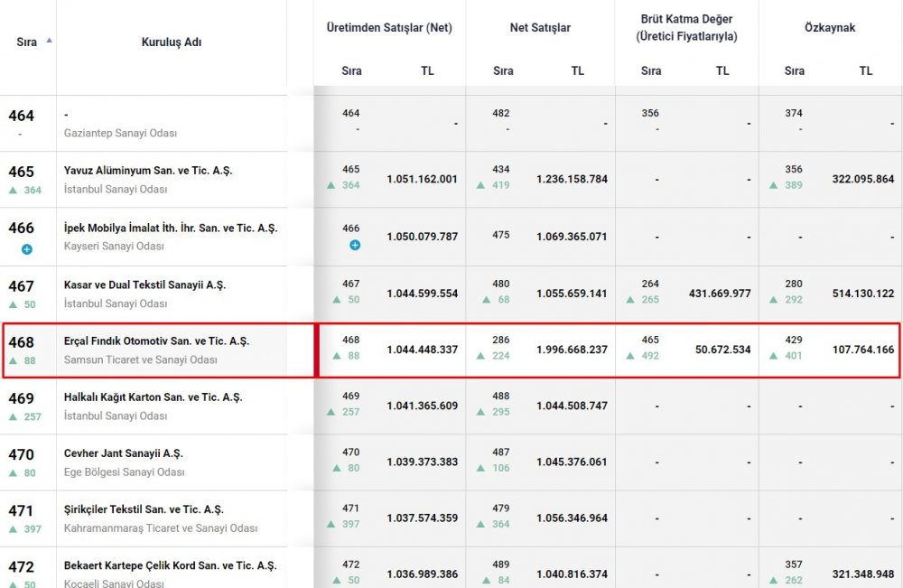Open Bekaert Kartepe Çelik Kord company
Image resolution: width=903 pixels, height=588 pixels.
[170, 565]
